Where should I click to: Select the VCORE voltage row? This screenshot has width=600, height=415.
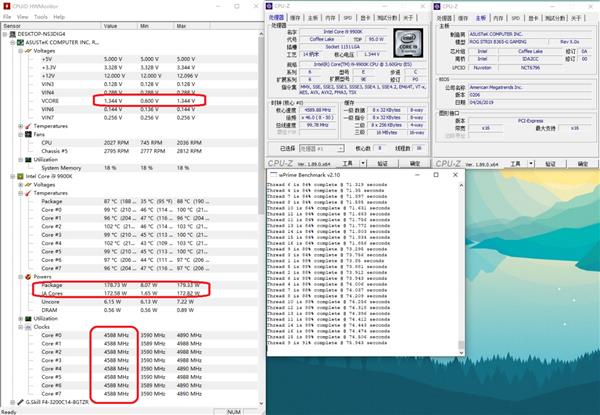[x=130, y=101]
